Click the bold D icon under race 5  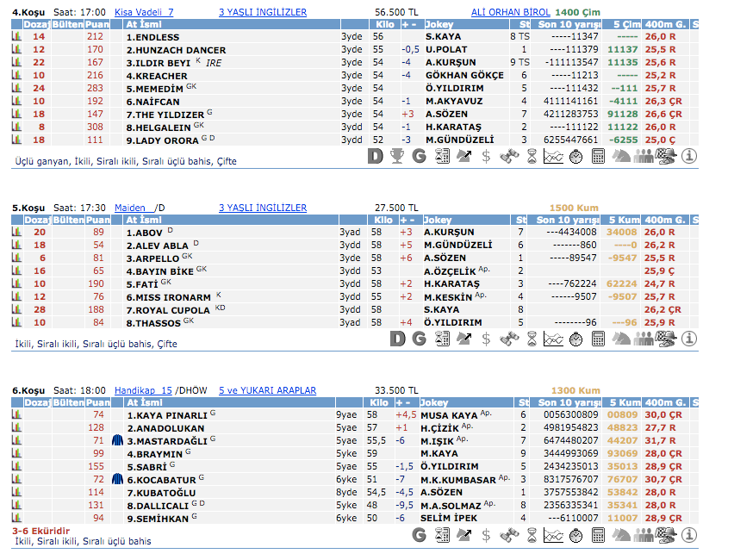[x=397, y=339]
